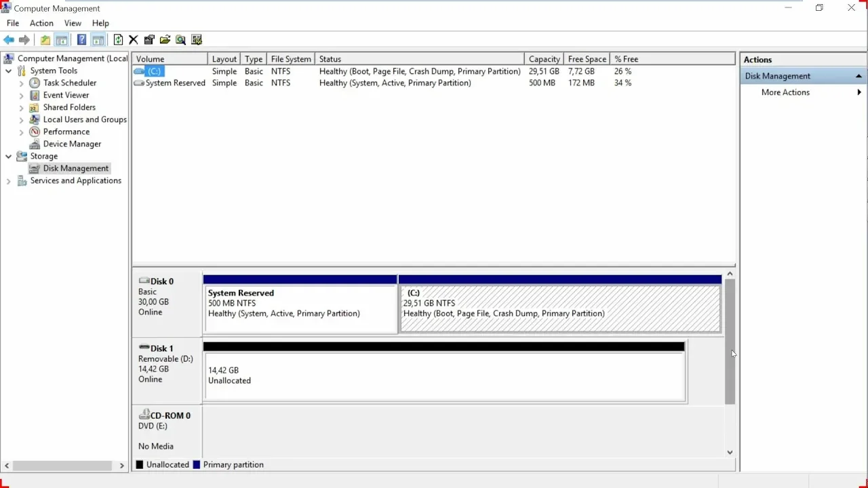This screenshot has width=868, height=488.
Task: Toggle the Show/Hide Console Tree toolbar icon
Action: (x=62, y=40)
